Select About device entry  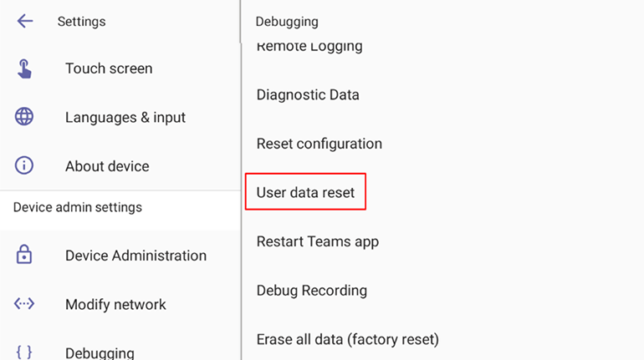pyautogui.click(x=107, y=166)
